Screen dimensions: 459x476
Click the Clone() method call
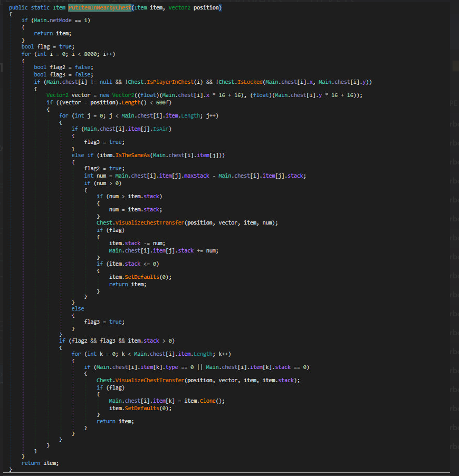pyautogui.click(x=211, y=401)
